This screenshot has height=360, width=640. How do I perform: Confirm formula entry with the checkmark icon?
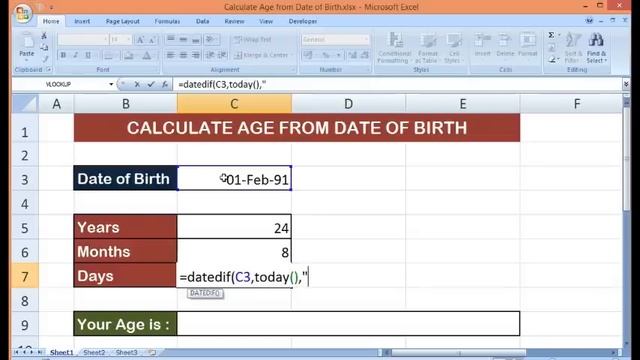[x=151, y=84]
